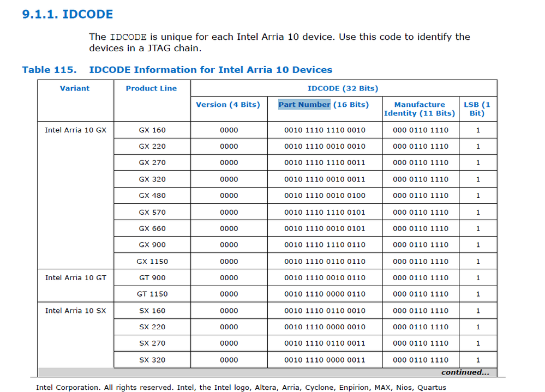Click the 'GX 320' product line cell

click(152, 179)
